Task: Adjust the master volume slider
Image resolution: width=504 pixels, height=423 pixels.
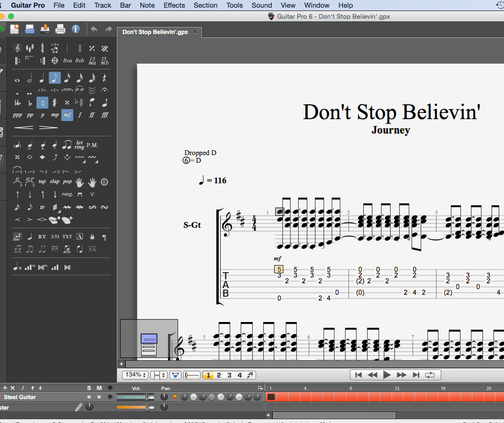Action: pyautogui.click(x=135, y=407)
